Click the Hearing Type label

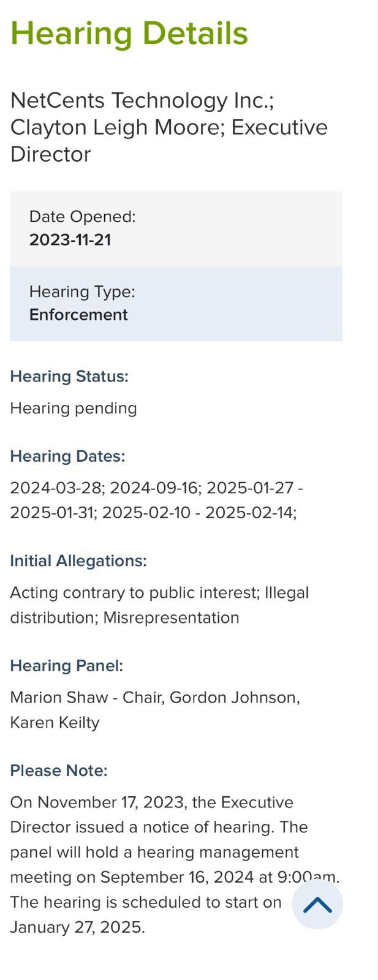pos(81,292)
